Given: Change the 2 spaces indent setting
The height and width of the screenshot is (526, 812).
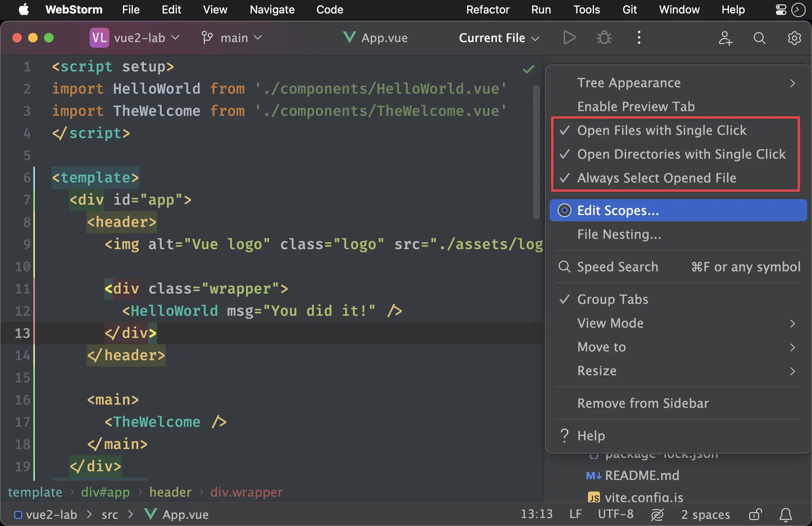Looking at the screenshot, I should 705,514.
